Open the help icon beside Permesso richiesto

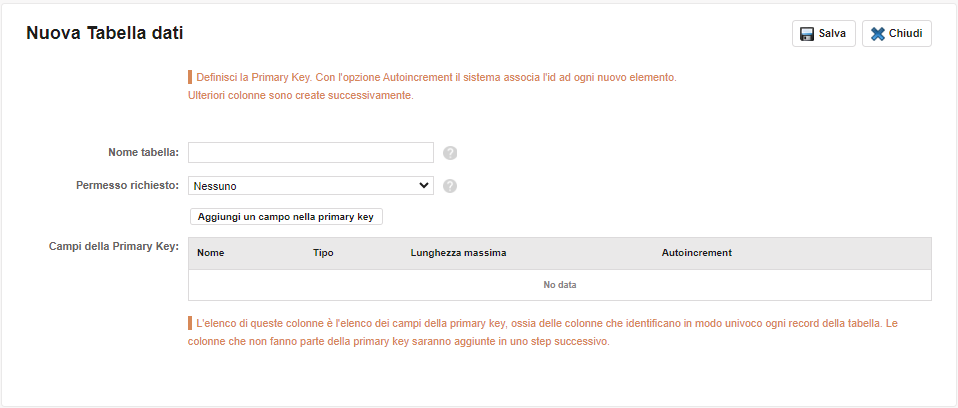point(450,186)
